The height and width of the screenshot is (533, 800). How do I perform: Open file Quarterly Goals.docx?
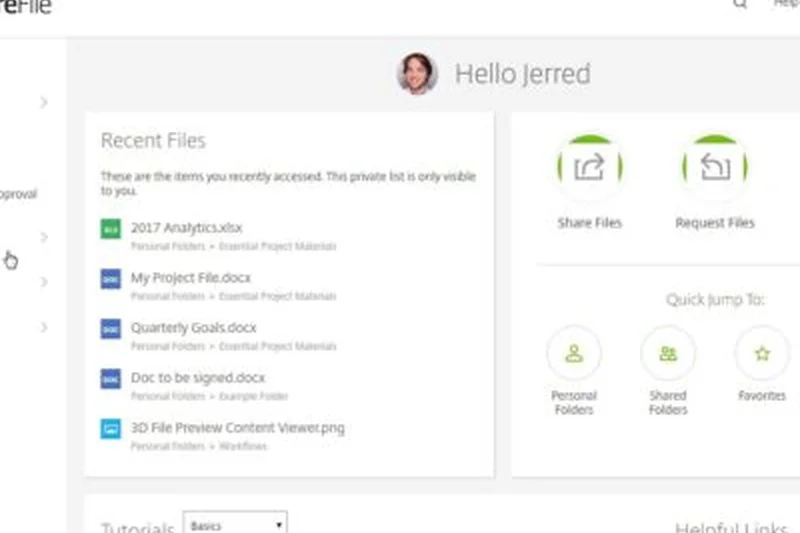(x=193, y=327)
